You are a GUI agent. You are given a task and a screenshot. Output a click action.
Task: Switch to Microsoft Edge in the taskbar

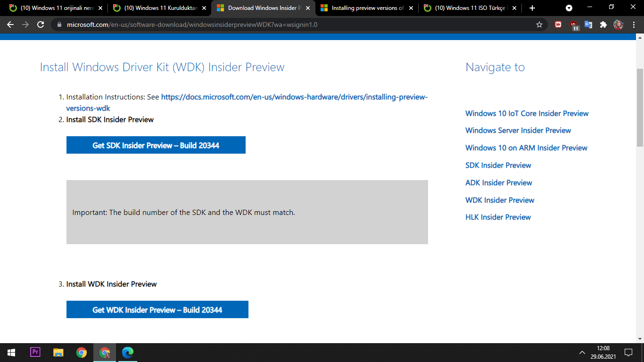click(128, 353)
